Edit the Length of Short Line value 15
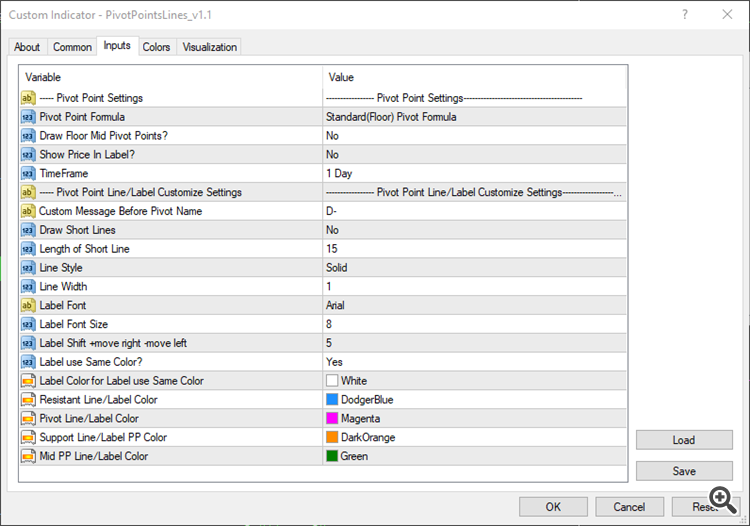Viewport: 750px width, 526px height. pyautogui.click(x=474, y=249)
